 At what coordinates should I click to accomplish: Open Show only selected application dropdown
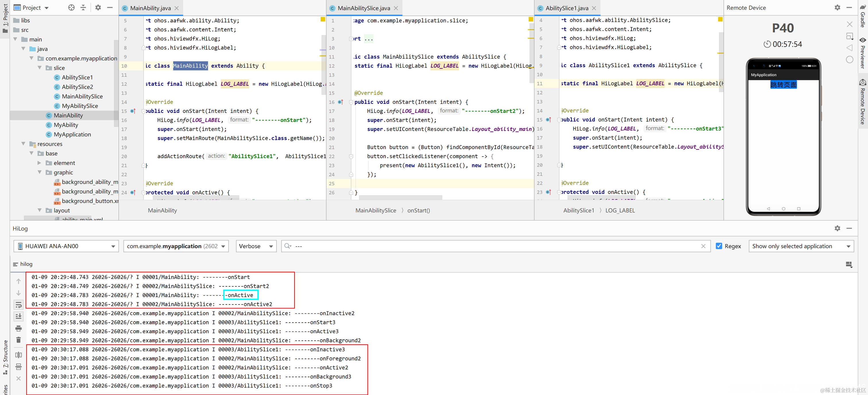(801, 246)
